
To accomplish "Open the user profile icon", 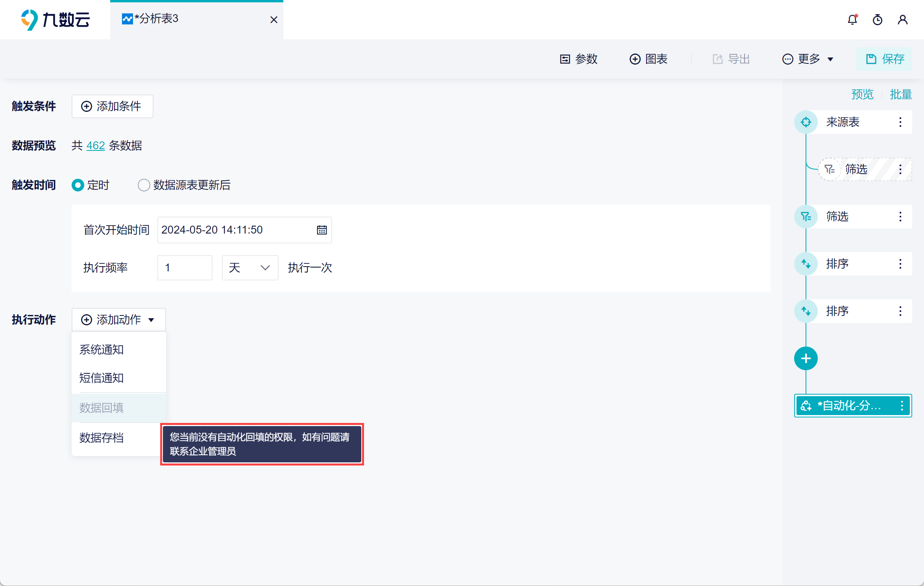I will coord(902,20).
